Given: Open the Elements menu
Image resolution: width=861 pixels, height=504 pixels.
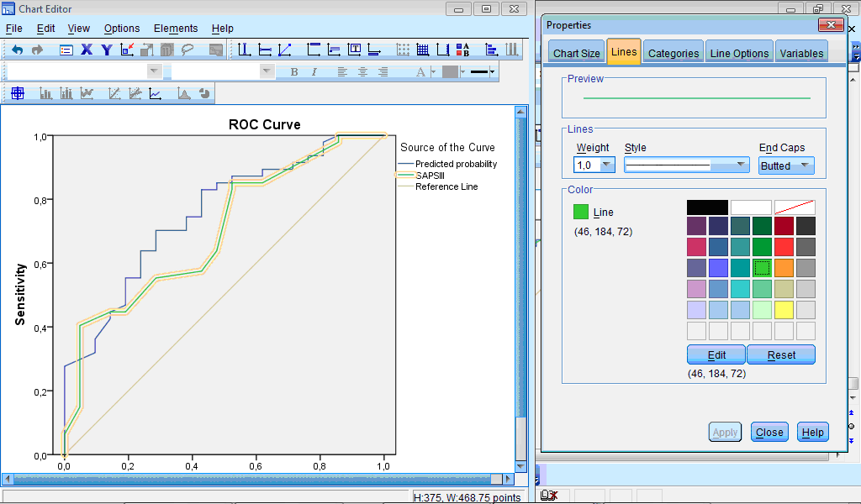Looking at the screenshot, I should (176, 29).
